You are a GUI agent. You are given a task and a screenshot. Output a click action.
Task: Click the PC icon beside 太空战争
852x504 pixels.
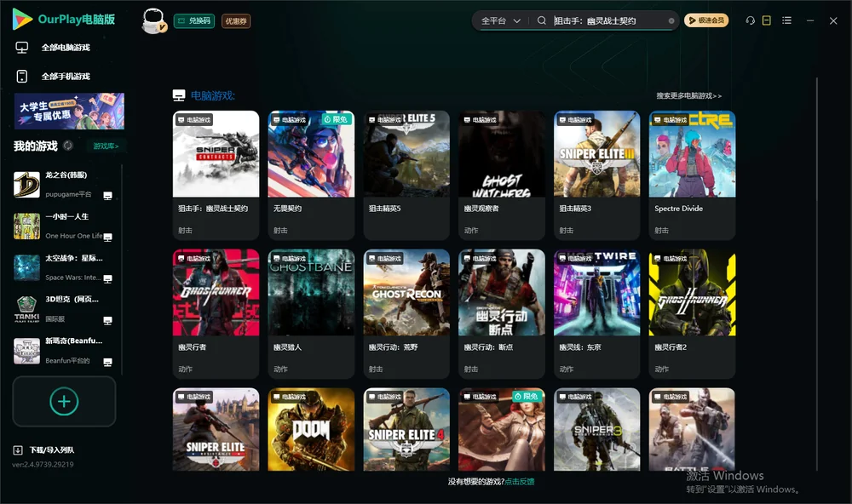(x=107, y=279)
